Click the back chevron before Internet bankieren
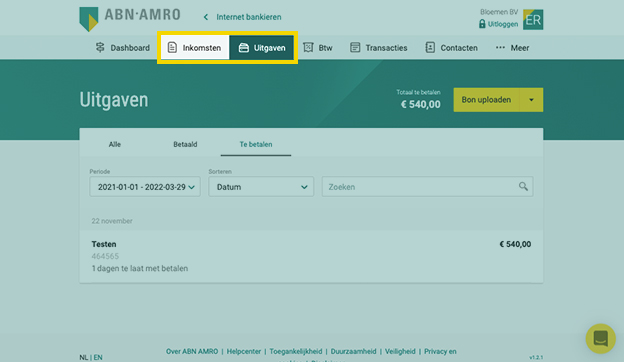Screen dimensions: 624x362 pos(206,17)
